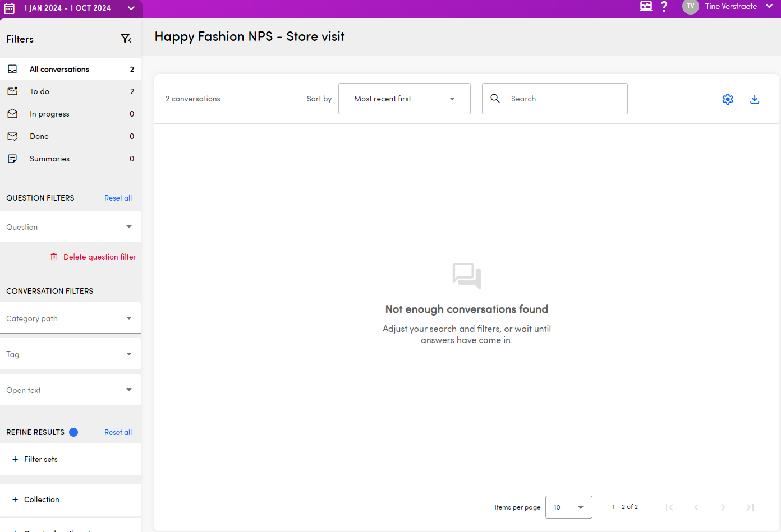Click the Search input field
This screenshot has height=532, width=781.
coord(555,99)
